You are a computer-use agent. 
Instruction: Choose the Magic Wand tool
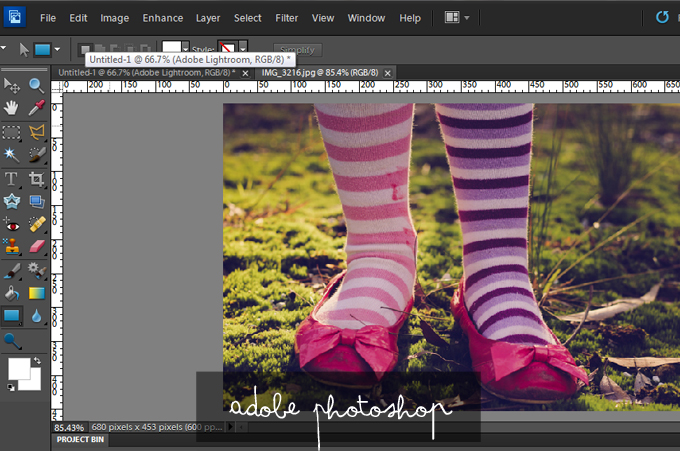pos(12,154)
